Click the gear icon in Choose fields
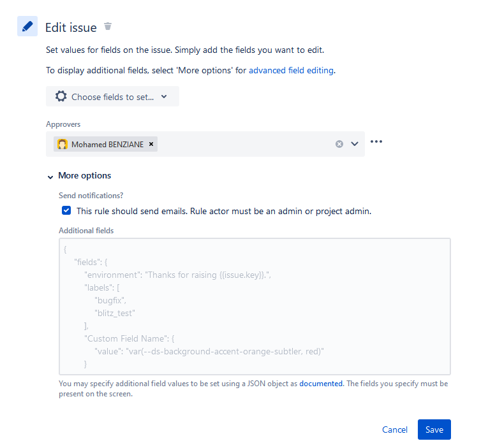Viewport: 488px width, 448px height. (x=61, y=96)
